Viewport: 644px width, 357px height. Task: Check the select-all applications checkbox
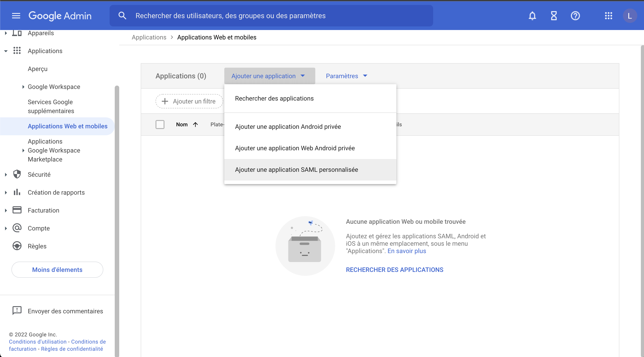tap(160, 125)
